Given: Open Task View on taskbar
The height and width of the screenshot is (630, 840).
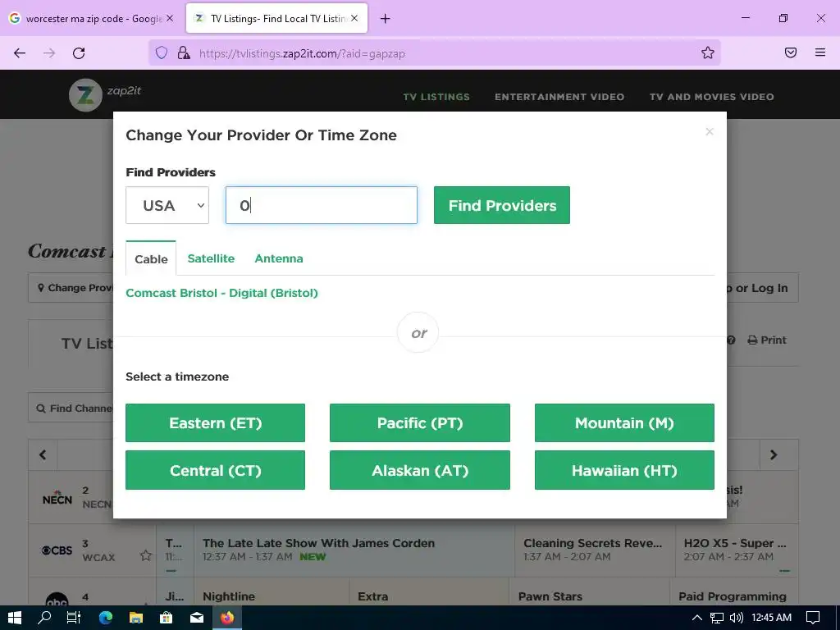Looking at the screenshot, I should (x=74, y=618).
